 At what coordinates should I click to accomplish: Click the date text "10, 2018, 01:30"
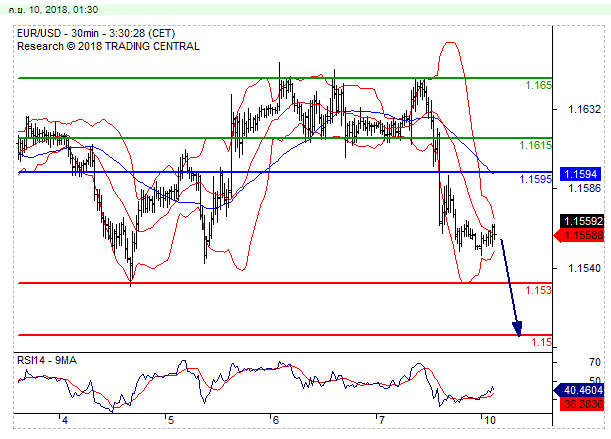(x=63, y=10)
